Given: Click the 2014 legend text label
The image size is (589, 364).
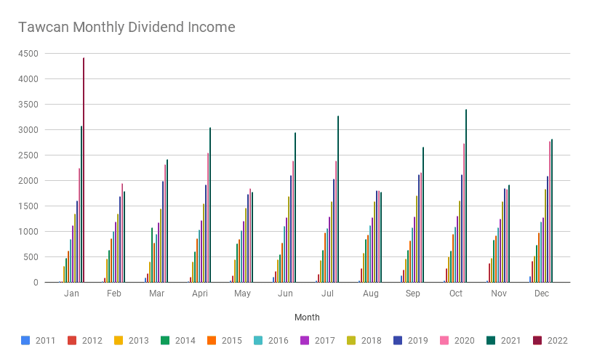Looking at the screenshot, I should pos(184,340).
